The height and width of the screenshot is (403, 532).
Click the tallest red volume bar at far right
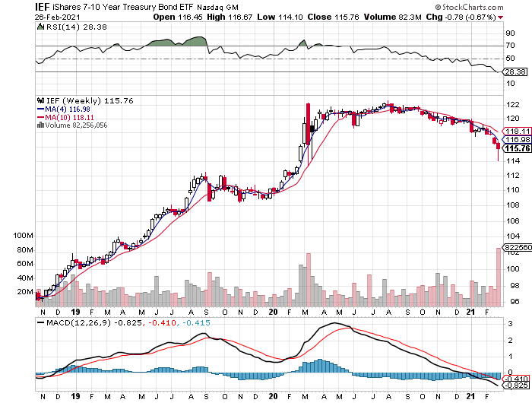[499, 277]
